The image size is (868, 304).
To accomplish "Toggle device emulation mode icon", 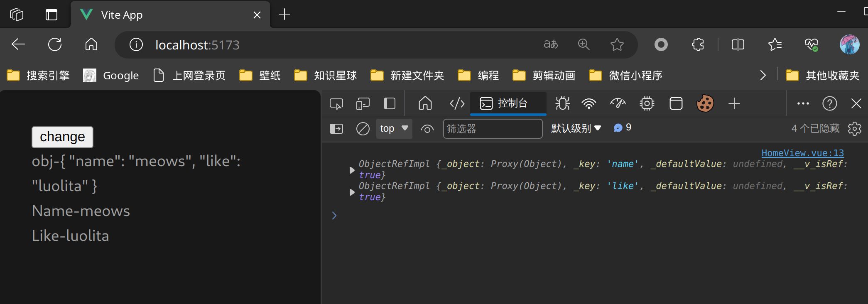I will [x=363, y=103].
